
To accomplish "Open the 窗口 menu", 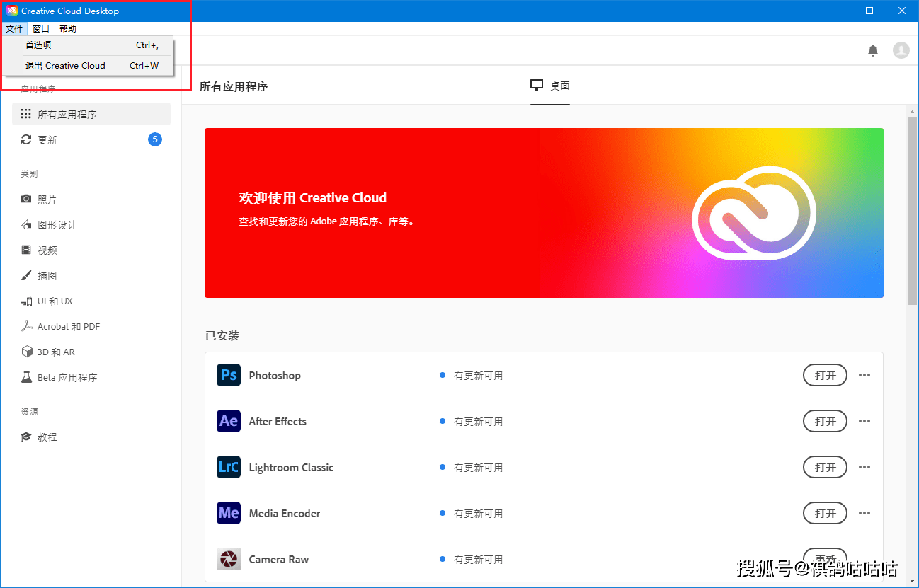I will pos(40,28).
